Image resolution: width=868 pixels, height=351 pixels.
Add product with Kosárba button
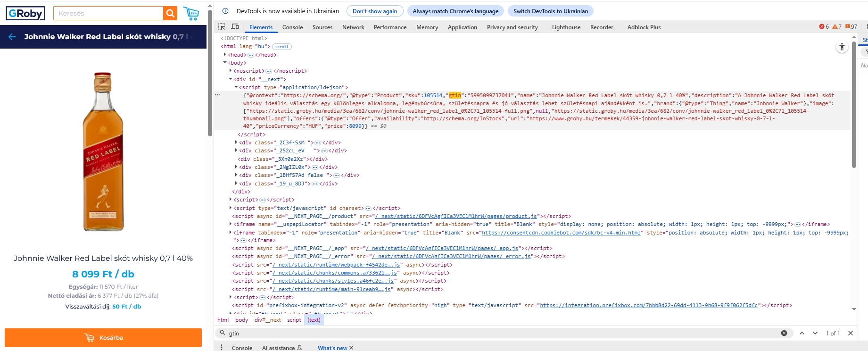click(x=103, y=338)
